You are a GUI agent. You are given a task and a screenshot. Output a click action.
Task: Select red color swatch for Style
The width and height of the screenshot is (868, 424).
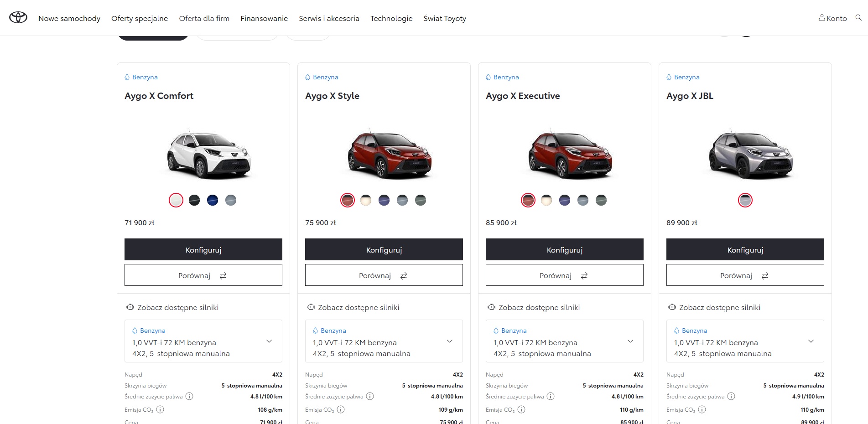pos(348,200)
